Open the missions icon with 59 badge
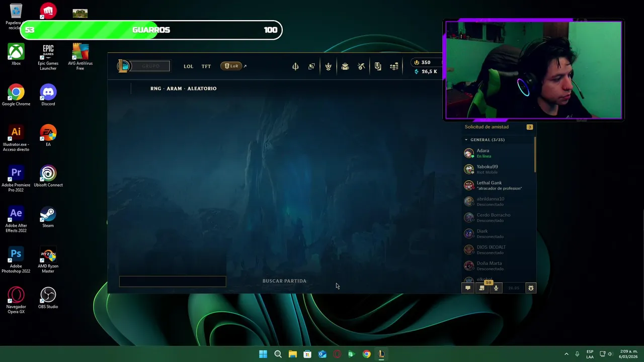Image resolution: width=644 pixels, height=362 pixels. click(x=482, y=288)
